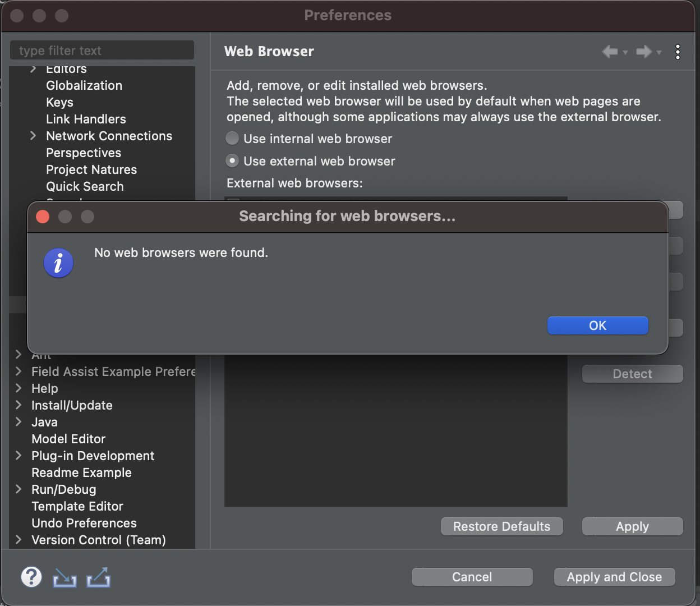This screenshot has width=700, height=606.
Task: Select the Use external web browser option
Action: [x=232, y=160]
